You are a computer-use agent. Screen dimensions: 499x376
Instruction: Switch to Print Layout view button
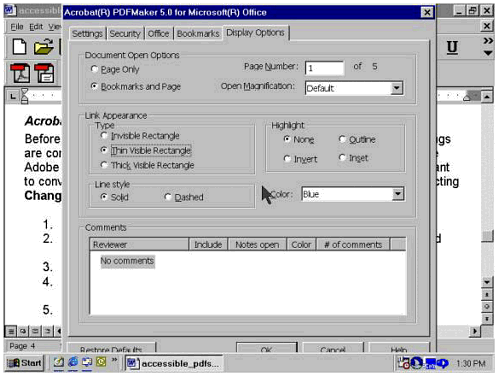click(35, 331)
